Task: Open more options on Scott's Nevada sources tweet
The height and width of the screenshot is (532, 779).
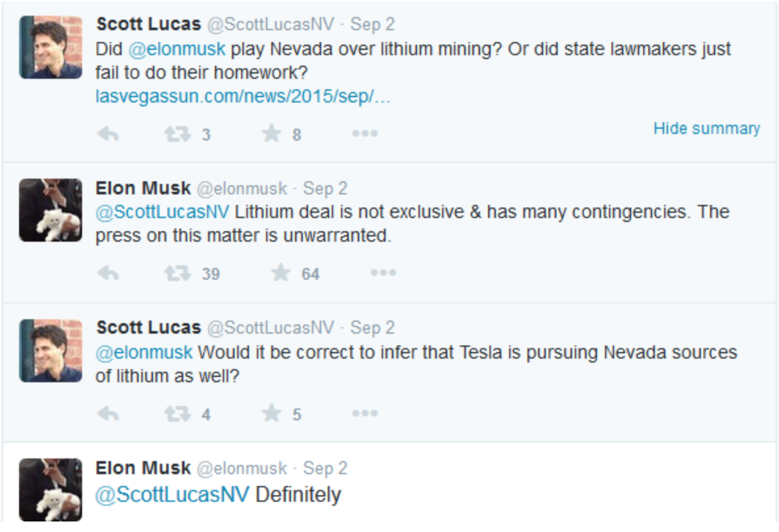Action: pos(365,412)
